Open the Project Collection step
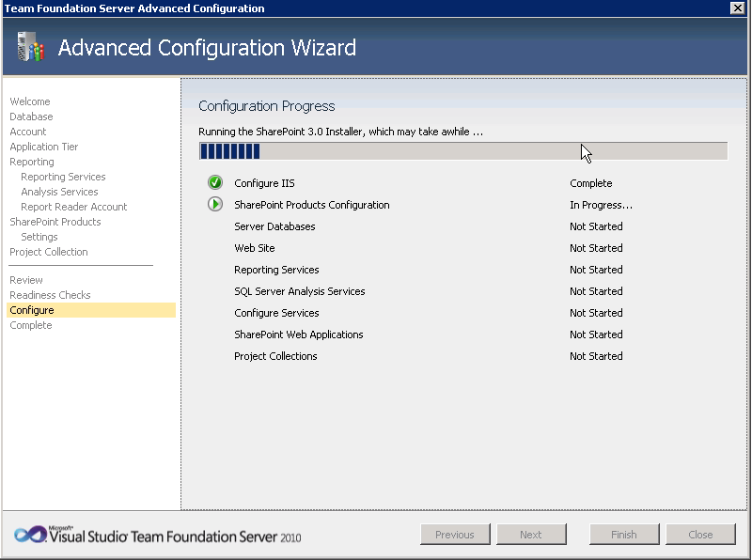The width and height of the screenshot is (752, 560). point(49,252)
